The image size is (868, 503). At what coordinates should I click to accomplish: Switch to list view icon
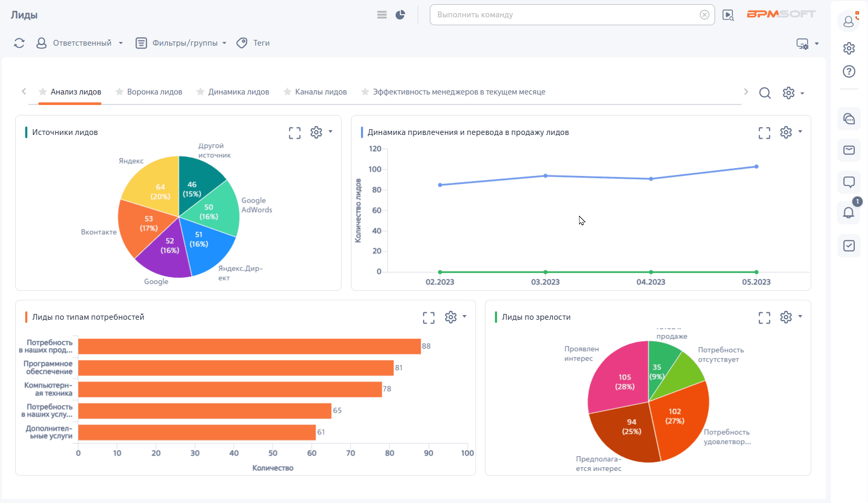382,15
